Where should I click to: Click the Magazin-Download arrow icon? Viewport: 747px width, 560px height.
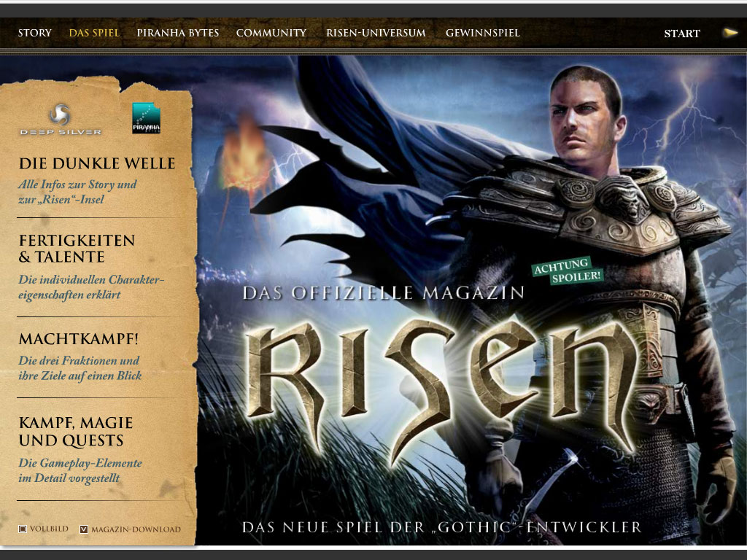click(84, 529)
